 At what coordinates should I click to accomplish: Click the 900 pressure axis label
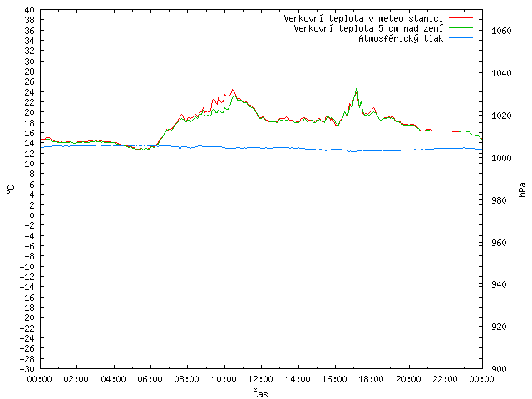click(x=499, y=369)
